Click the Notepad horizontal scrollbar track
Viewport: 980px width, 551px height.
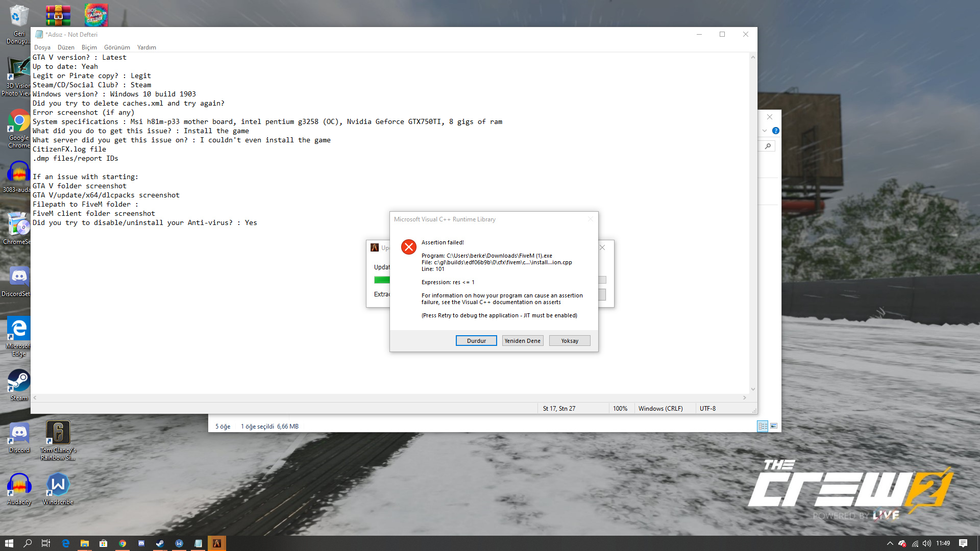click(x=388, y=397)
